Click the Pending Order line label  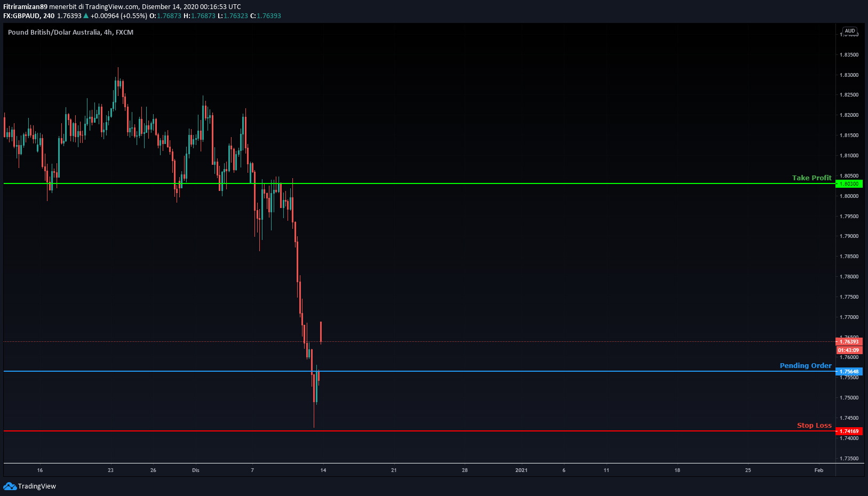(x=806, y=366)
